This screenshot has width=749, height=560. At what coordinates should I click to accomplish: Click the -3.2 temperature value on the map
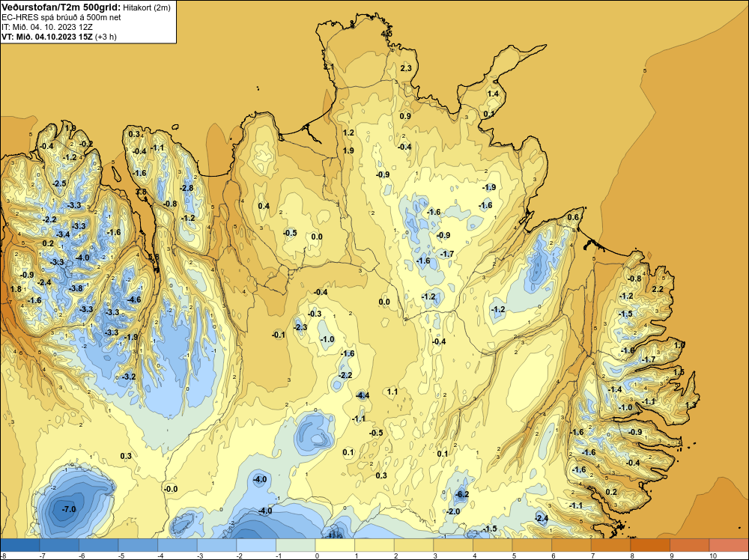click(x=129, y=377)
